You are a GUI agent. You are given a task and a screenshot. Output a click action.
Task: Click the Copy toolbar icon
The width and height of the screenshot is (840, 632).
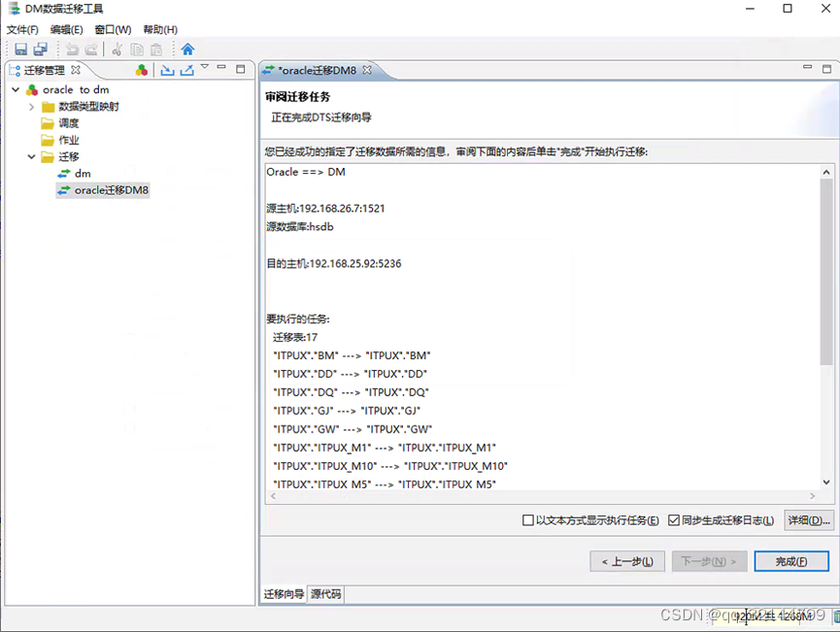137,50
